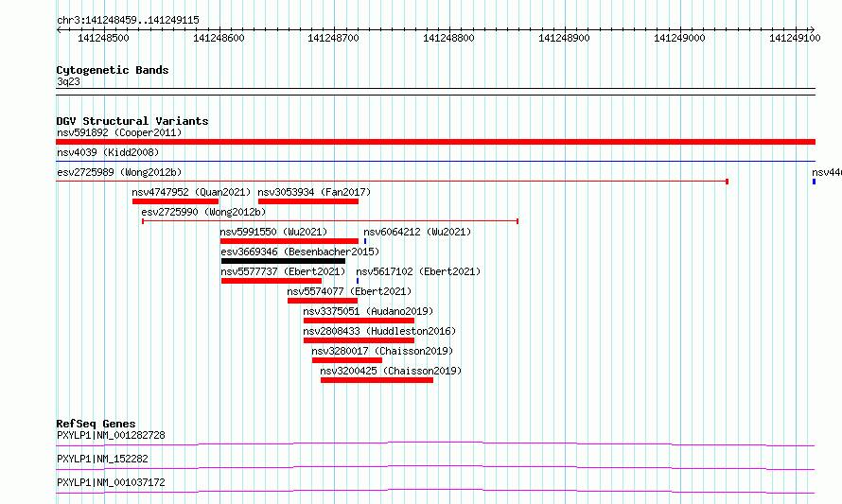Click the esv2725990 (Wong2012b) label

(203, 212)
